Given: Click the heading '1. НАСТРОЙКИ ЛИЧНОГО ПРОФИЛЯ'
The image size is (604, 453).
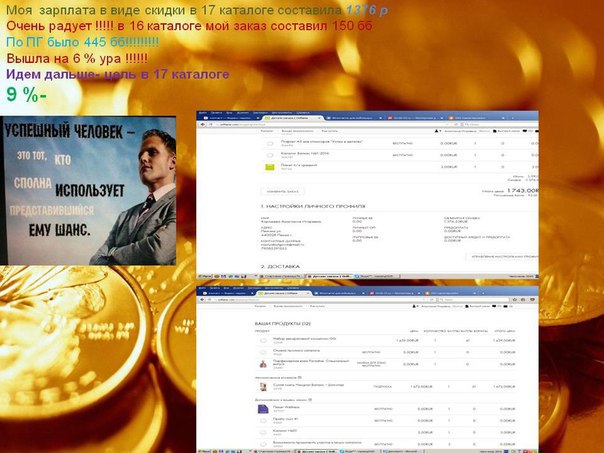Looking at the screenshot, I should 313,206.
